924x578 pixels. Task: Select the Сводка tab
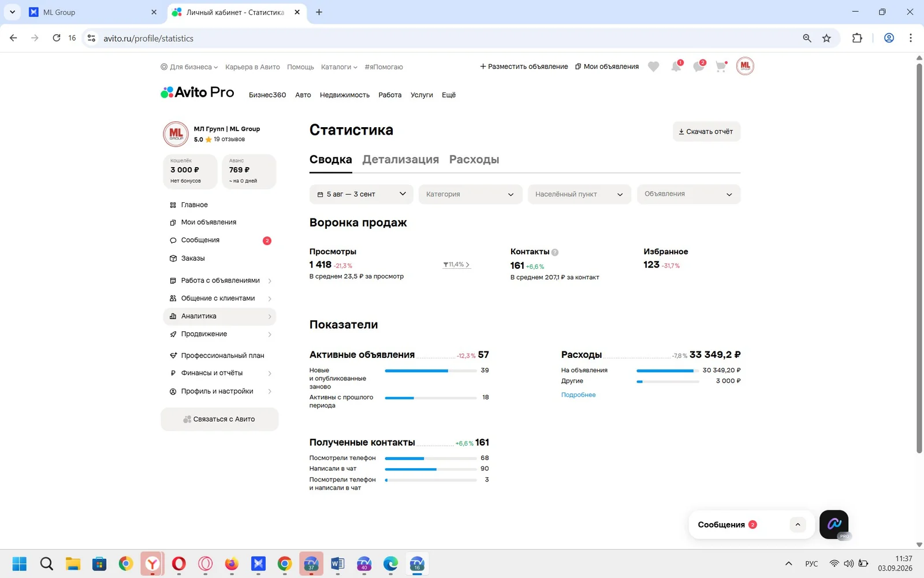pos(330,160)
